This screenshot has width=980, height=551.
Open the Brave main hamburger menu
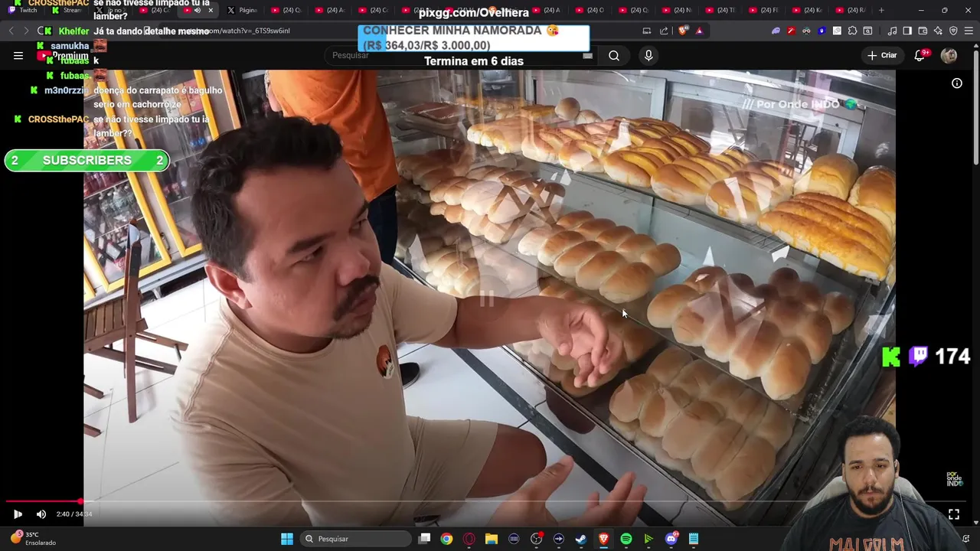[969, 31]
